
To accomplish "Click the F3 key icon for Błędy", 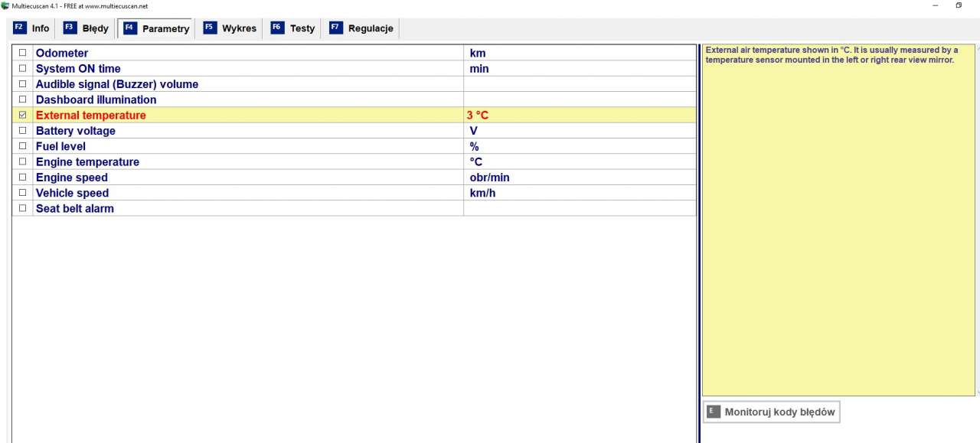I will pyautogui.click(x=70, y=28).
